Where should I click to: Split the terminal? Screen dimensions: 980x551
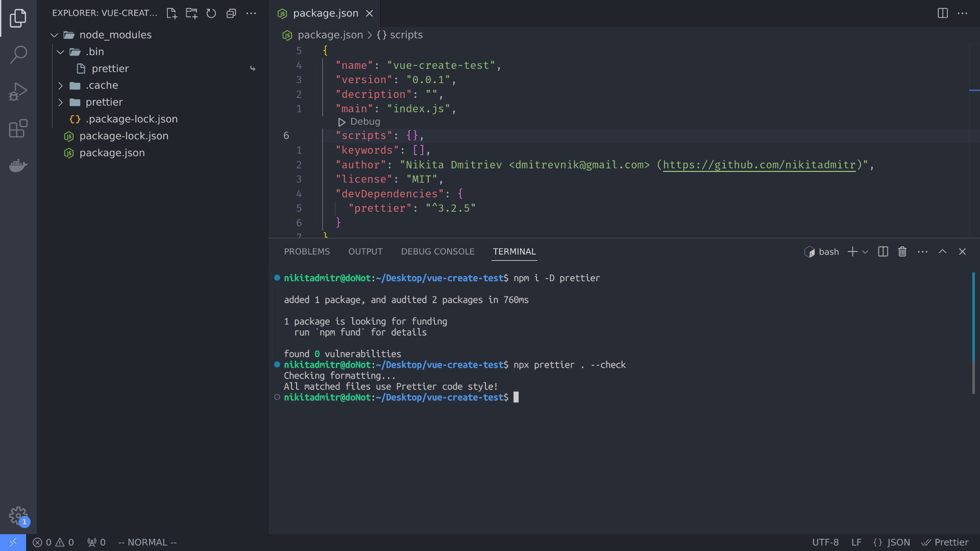[x=883, y=252]
